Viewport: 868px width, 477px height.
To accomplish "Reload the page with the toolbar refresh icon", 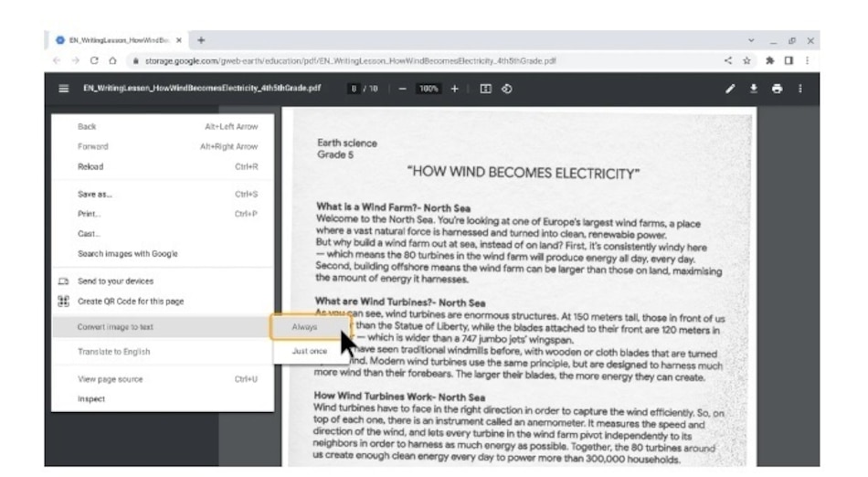I will tap(94, 60).
